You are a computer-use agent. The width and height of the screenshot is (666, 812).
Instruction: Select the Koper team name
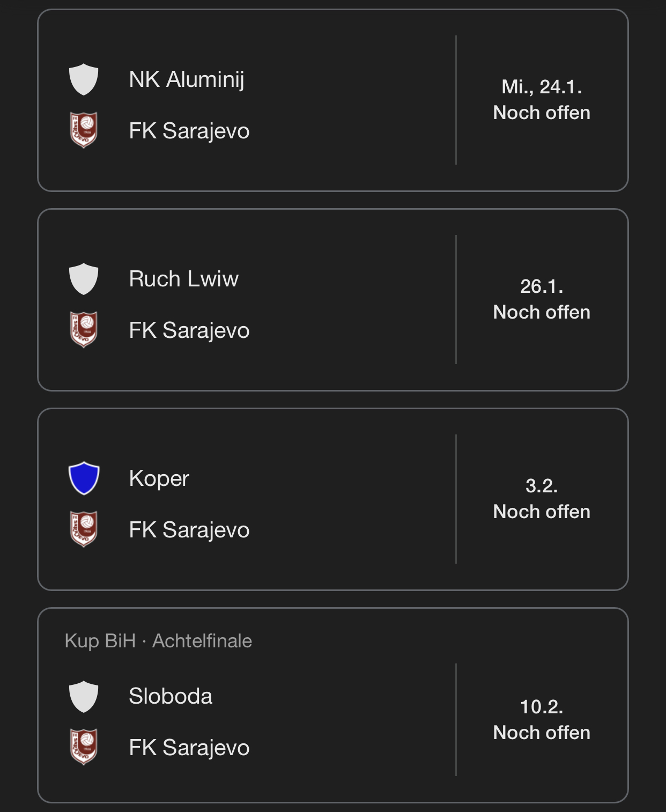(x=159, y=478)
